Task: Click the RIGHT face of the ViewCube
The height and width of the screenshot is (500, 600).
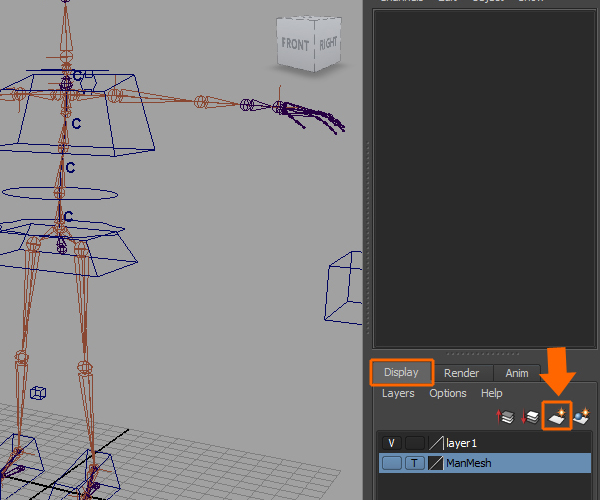Action: (328, 43)
